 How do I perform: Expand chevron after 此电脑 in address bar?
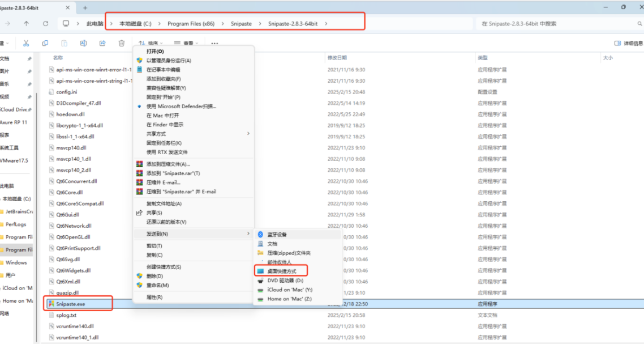(111, 23)
